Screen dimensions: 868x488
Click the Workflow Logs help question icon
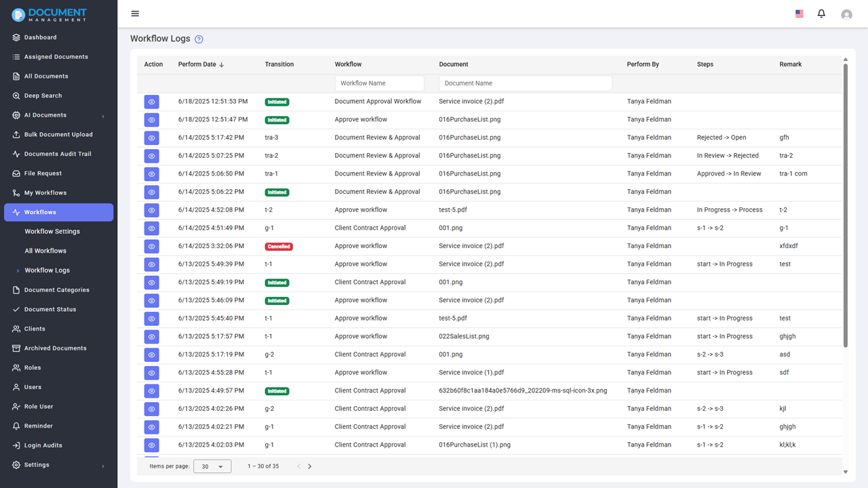pos(199,39)
